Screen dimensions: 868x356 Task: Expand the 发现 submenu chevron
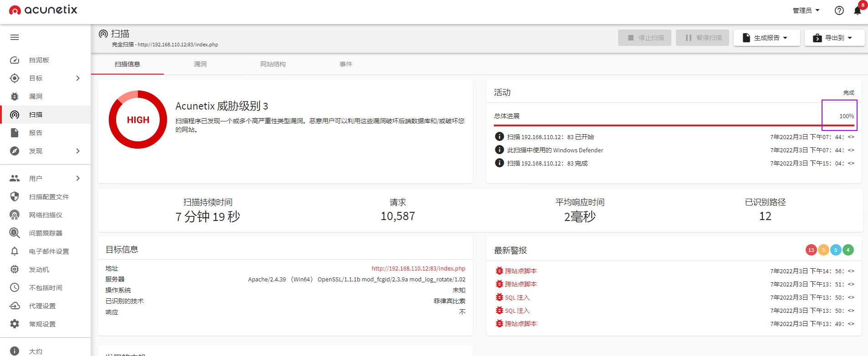pos(78,151)
